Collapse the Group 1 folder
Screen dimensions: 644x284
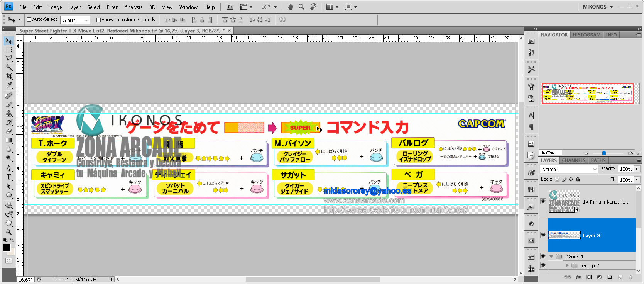tap(551, 257)
